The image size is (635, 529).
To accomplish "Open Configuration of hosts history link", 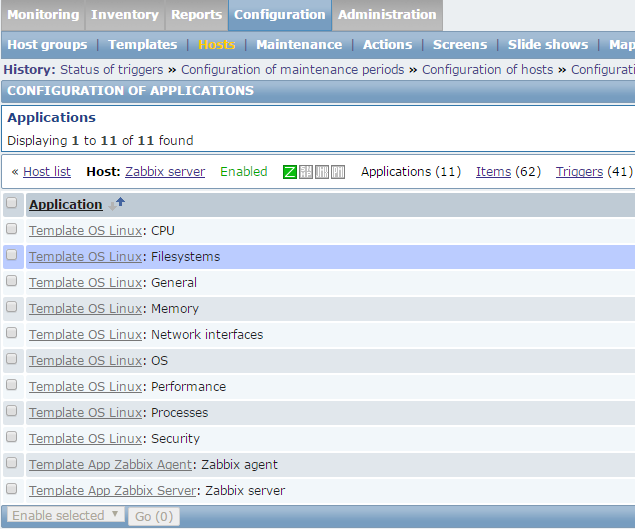I will pyautogui.click(x=488, y=70).
